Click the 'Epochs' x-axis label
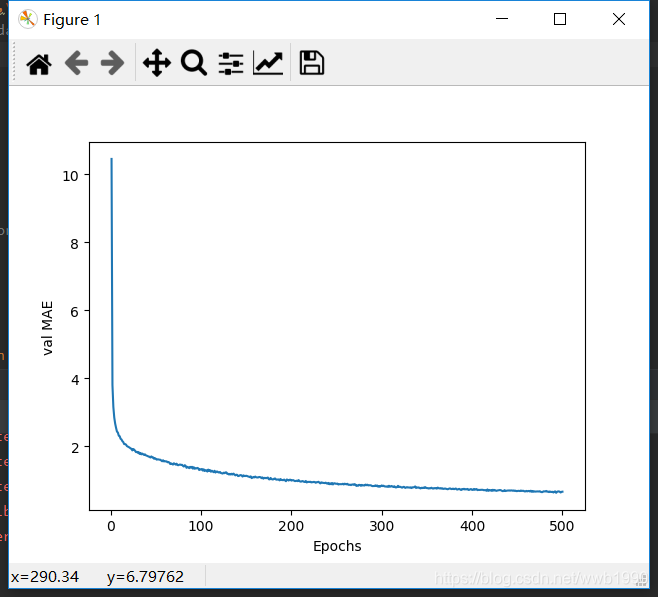This screenshot has height=597, width=658. tap(337, 546)
